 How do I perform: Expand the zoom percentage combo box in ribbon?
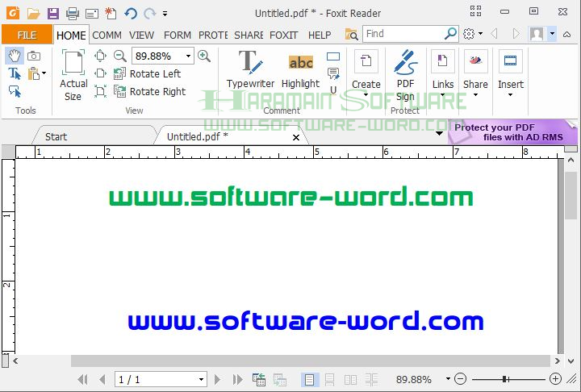click(188, 56)
